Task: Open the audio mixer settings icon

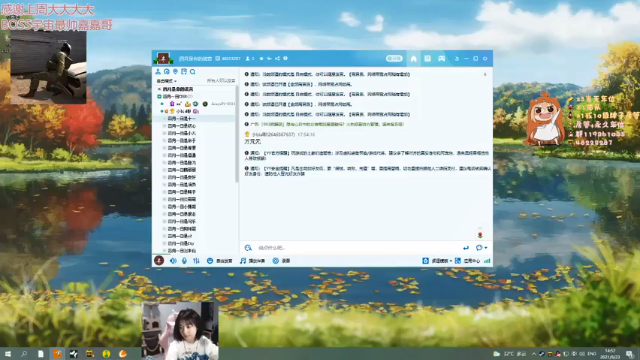Action: (196, 261)
